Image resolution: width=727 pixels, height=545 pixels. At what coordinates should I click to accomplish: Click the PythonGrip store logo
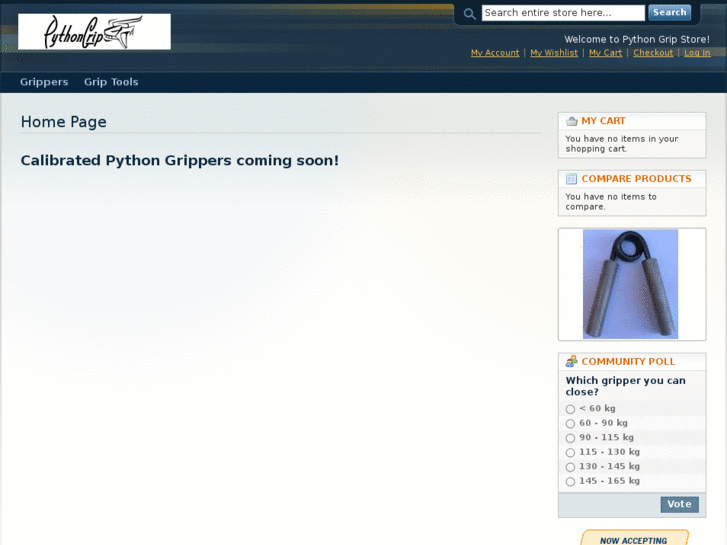pyautogui.click(x=94, y=32)
